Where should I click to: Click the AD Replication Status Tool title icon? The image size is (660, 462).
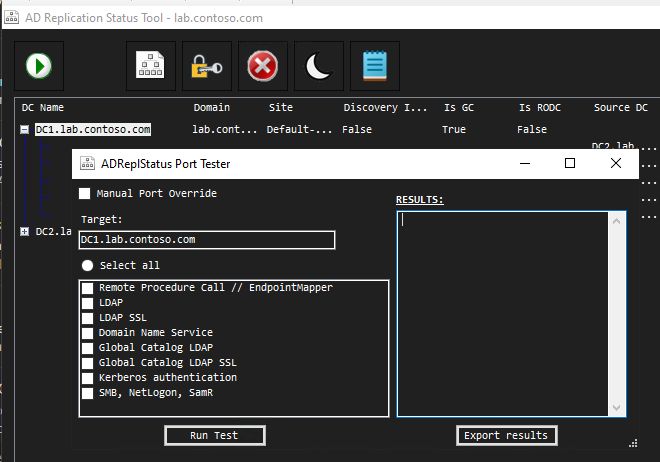tap(11, 18)
